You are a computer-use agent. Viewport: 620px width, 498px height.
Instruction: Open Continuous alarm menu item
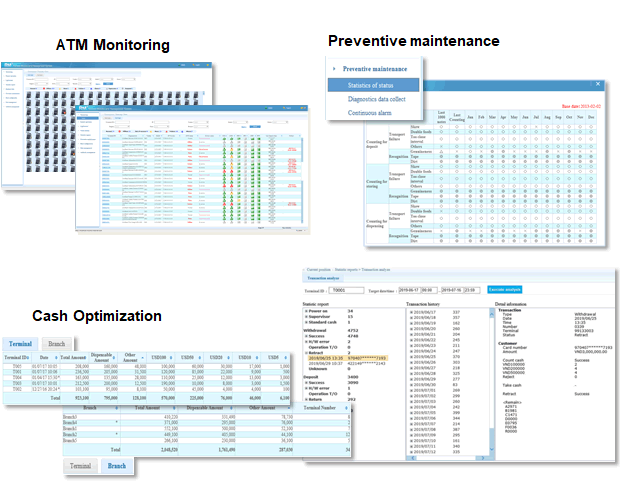369,113
